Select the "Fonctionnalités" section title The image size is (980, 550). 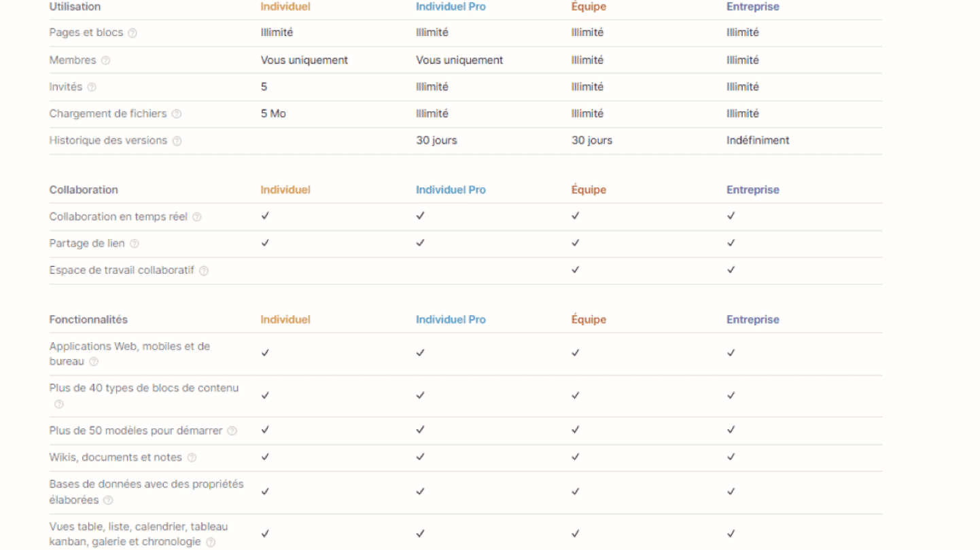(x=88, y=319)
